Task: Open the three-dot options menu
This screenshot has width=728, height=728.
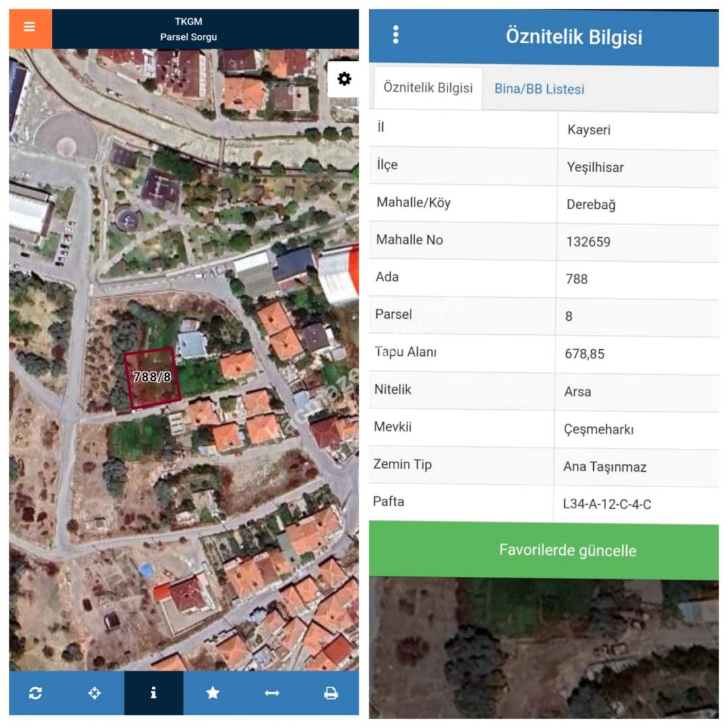Action: pyautogui.click(x=396, y=35)
